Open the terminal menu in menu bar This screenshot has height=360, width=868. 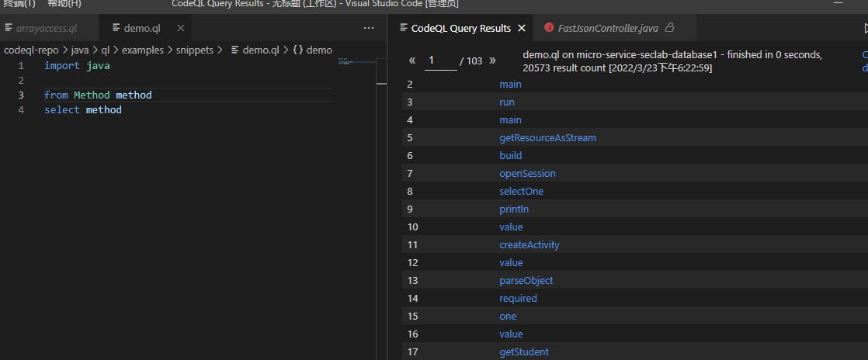pyautogui.click(x=19, y=4)
